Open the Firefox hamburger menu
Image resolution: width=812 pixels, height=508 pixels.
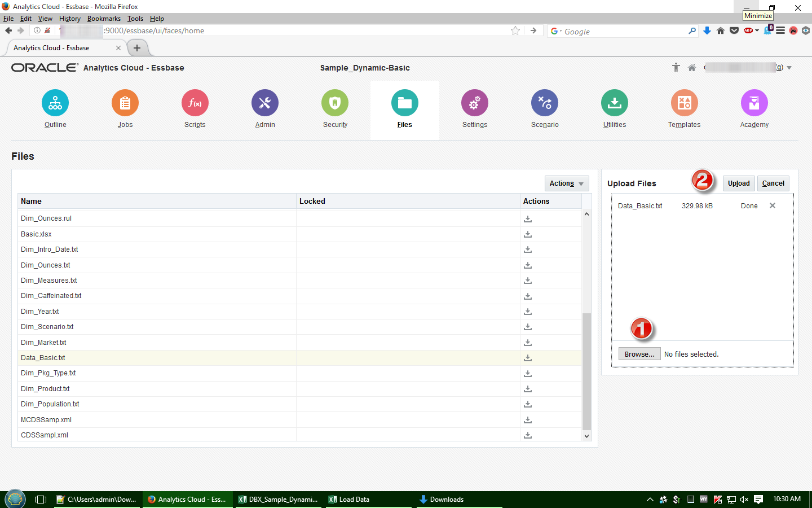coord(780,30)
